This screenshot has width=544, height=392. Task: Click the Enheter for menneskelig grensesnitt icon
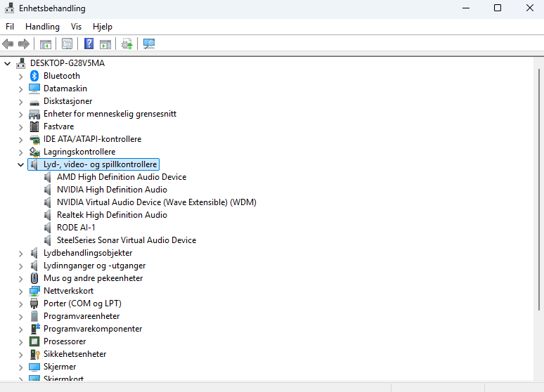34,114
